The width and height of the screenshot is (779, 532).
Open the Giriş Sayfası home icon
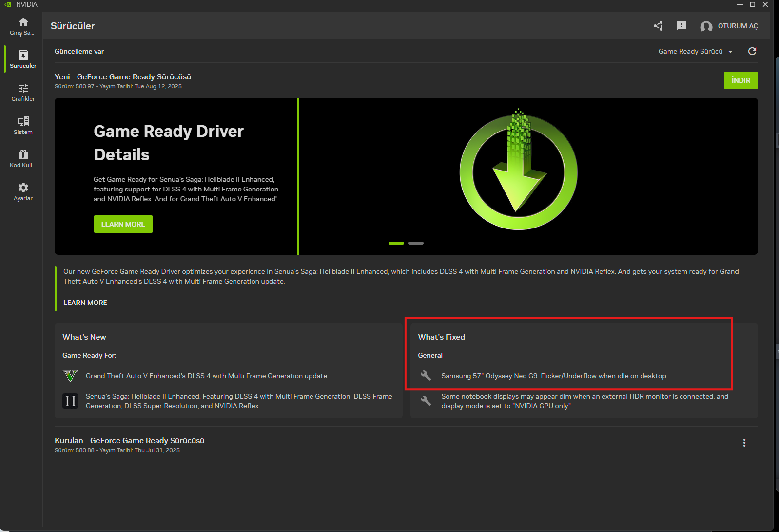[23, 22]
